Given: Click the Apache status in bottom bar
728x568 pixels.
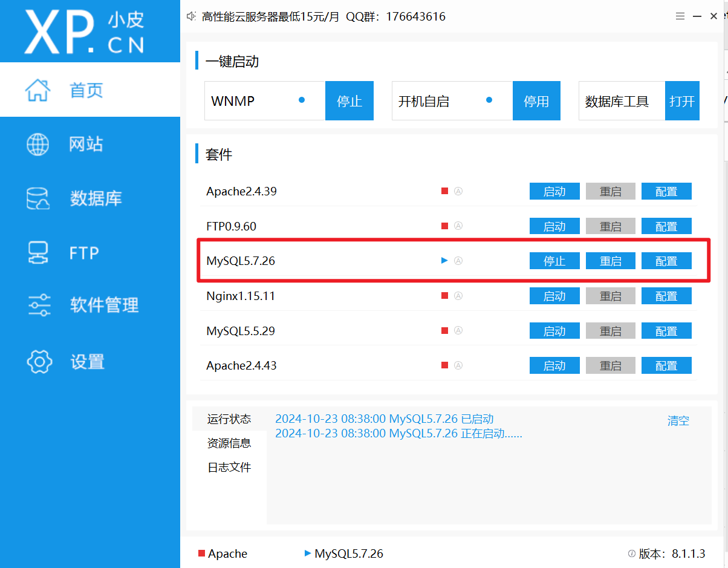Looking at the screenshot, I should pos(223,553).
